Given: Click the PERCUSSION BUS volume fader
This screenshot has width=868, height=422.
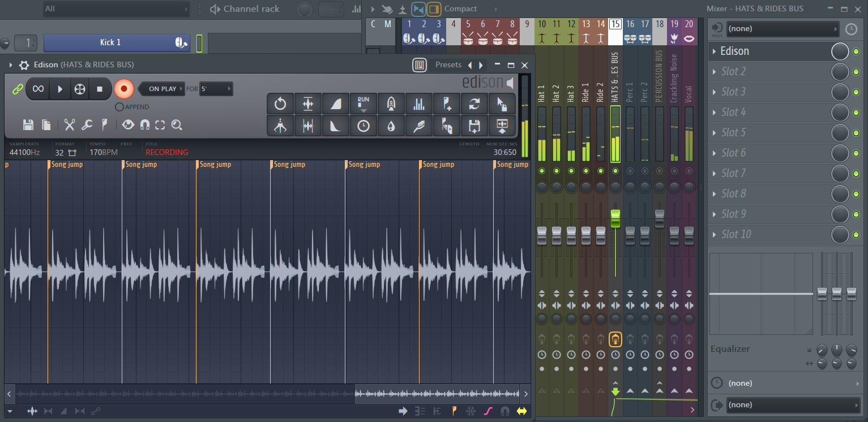Looking at the screenshot, I should [660, 219].
